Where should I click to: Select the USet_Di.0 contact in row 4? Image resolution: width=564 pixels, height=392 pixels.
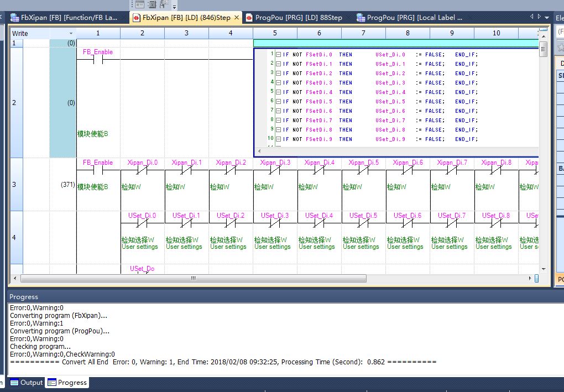coord(142,223)
